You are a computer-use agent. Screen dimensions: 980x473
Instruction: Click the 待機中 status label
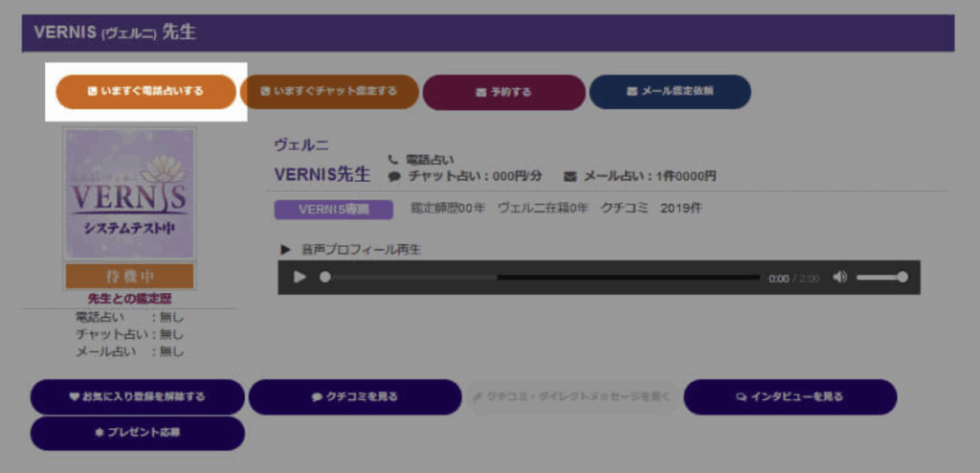tap(129, 277)
